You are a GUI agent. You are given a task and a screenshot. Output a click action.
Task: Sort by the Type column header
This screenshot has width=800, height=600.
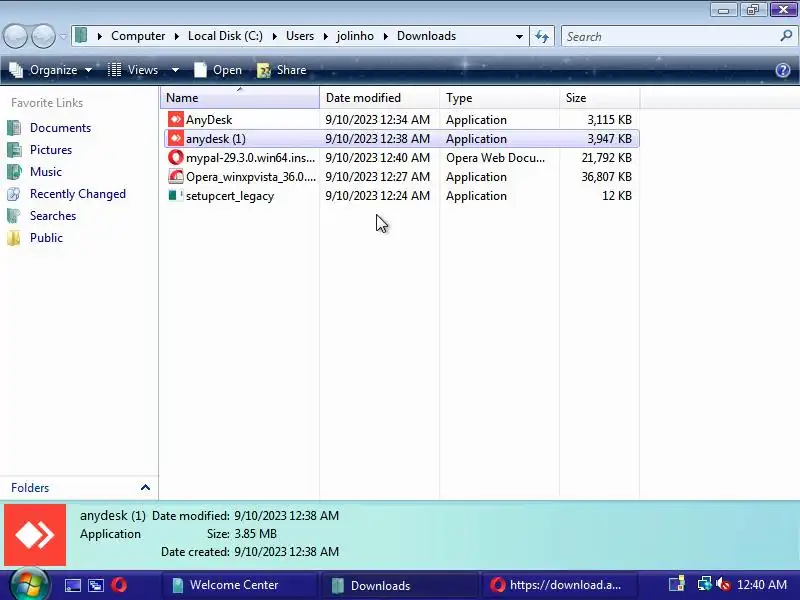(x=499, y=97)
